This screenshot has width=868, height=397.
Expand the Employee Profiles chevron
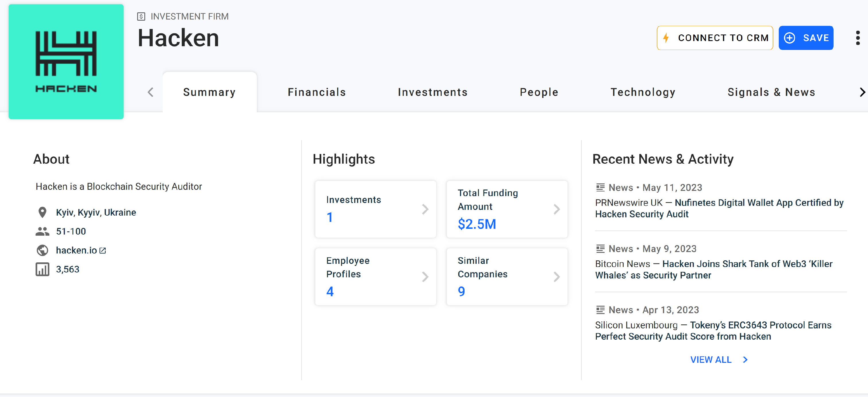pos(426,277)
